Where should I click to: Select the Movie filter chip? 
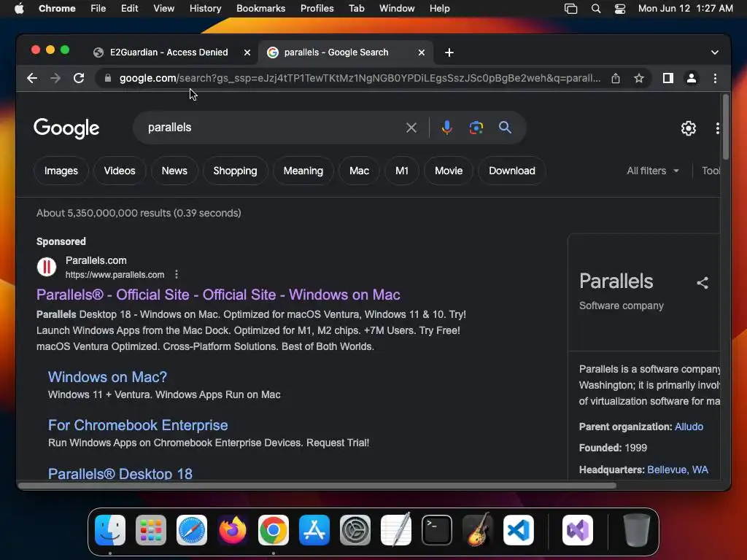(x=449, y=171)
